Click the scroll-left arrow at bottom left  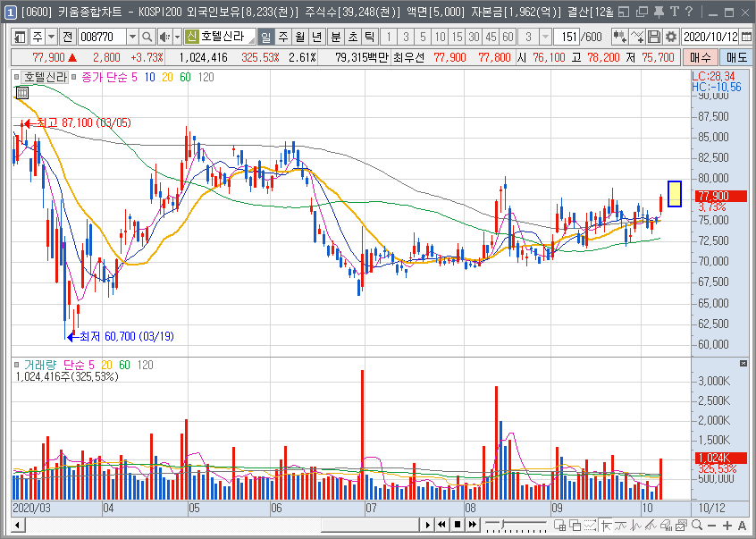click(18, 525)
